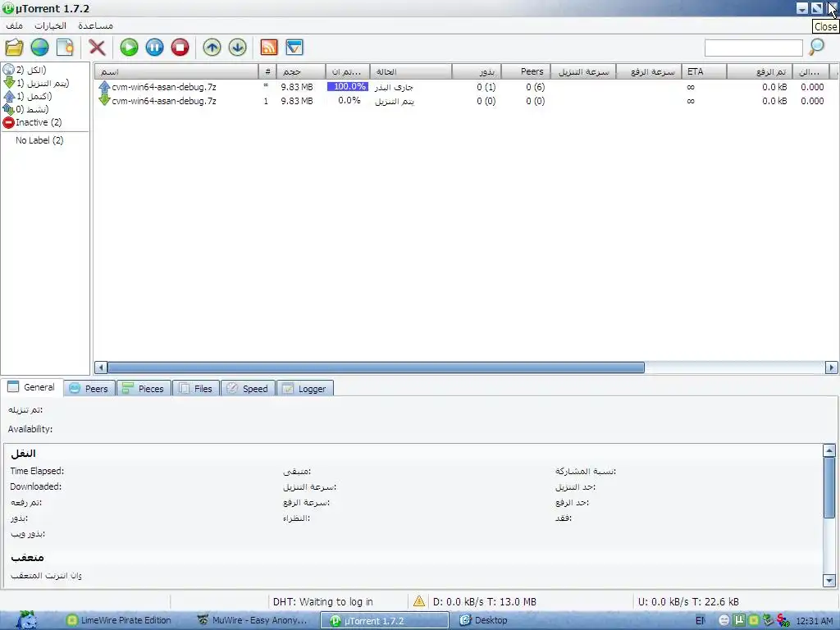
Task: Sort by the حجم column header
Action: 301,72
